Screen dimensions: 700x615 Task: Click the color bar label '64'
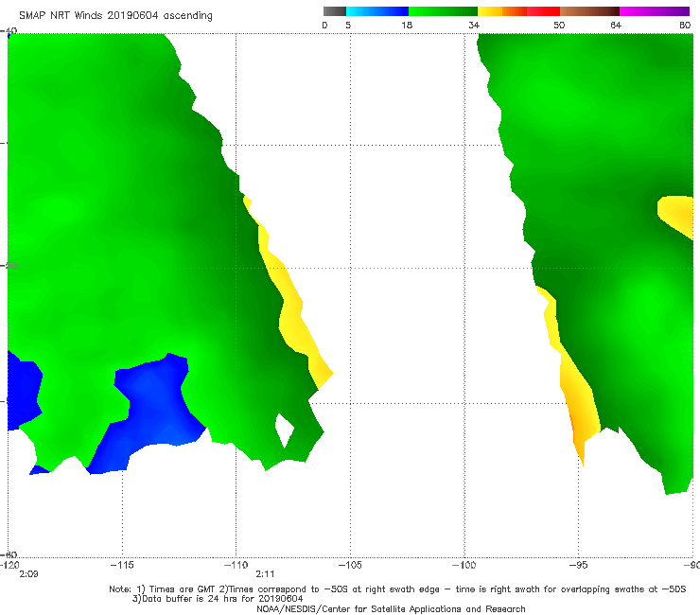(x=616, y=25)
